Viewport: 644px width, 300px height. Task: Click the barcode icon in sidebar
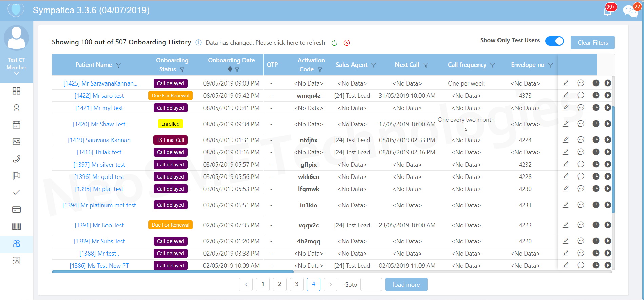point(16,226)
